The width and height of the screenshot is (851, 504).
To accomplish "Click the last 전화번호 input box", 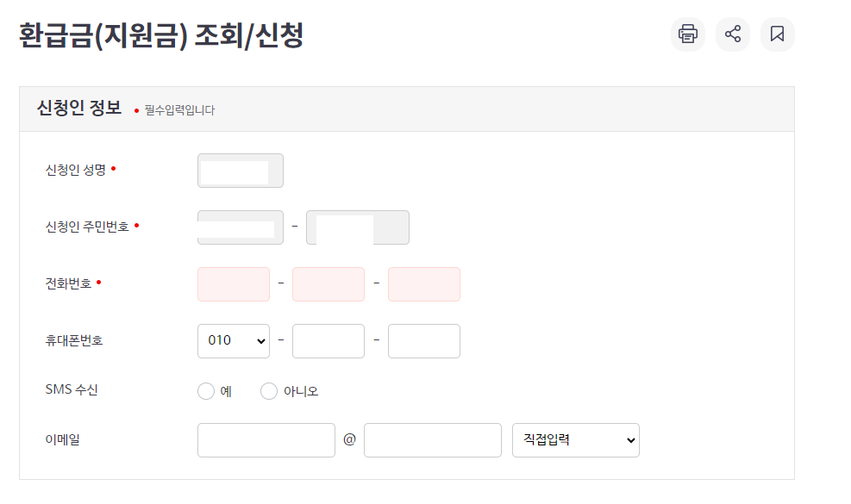I will click(x=423, y=283).
